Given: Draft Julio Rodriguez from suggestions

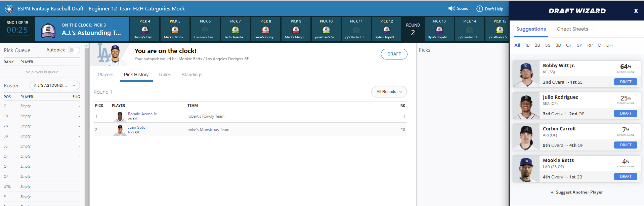Looking at the screenshot, I should 626,113.
